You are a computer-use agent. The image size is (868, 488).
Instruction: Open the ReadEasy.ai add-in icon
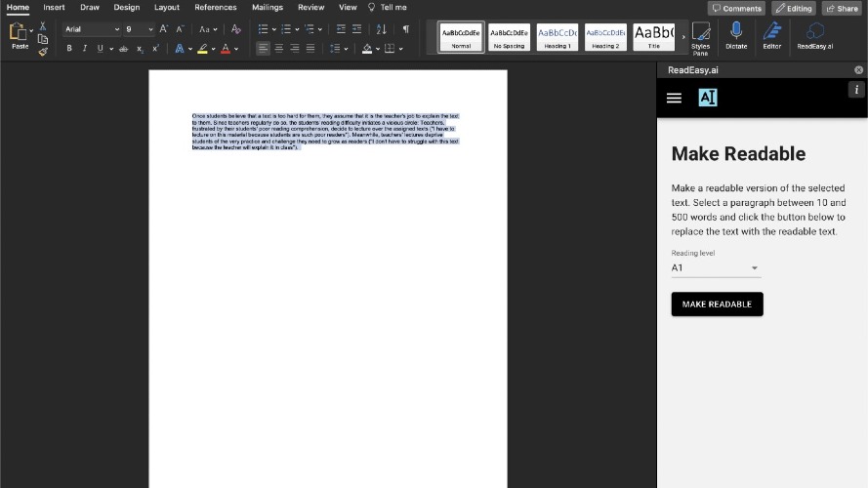pos(815,36)
